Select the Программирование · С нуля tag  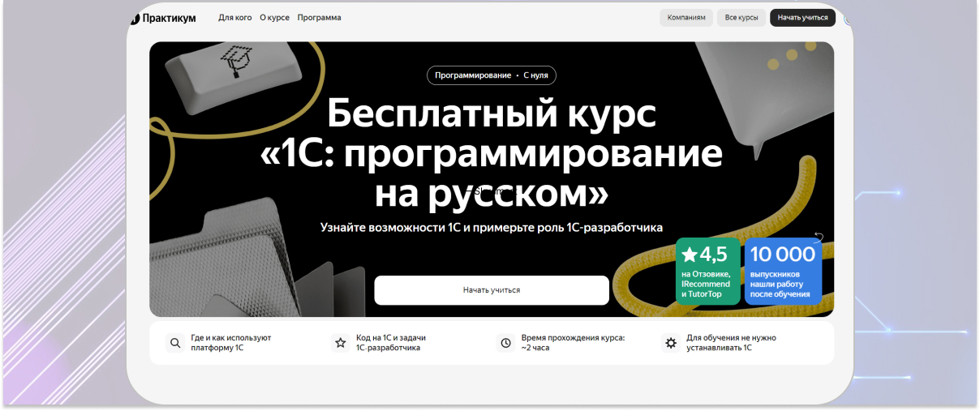(x=492, y=75)
